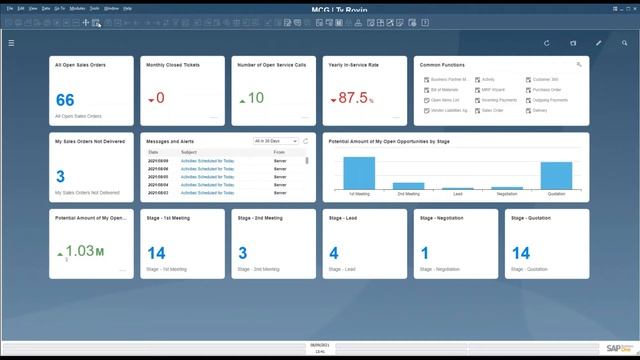Click the icon between refresh and pencil
Viewport: 640px width, 360px height.
(x=573, y=43)
